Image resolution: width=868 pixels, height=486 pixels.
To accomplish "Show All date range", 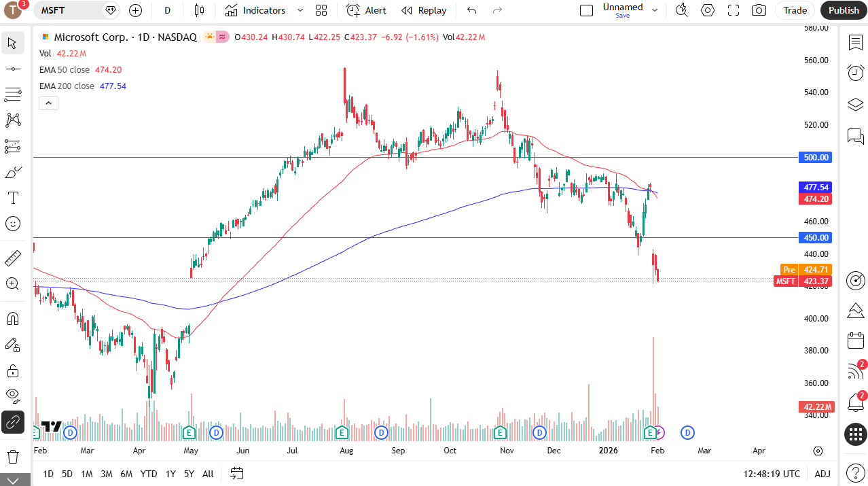I will tap(208, 474).
